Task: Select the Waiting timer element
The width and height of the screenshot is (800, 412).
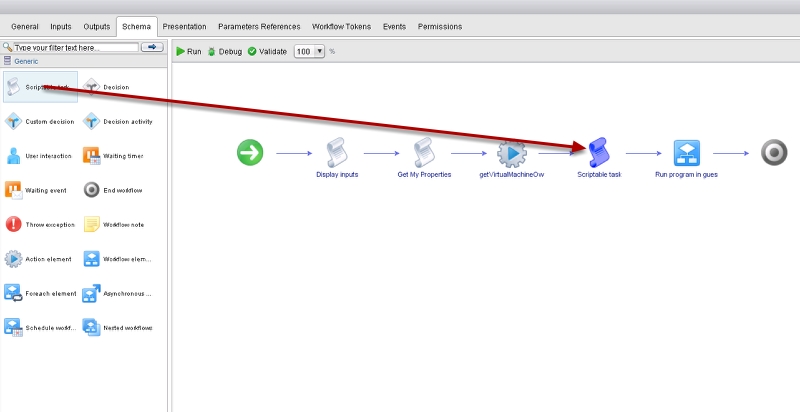Action: click(x=91, y=156)
